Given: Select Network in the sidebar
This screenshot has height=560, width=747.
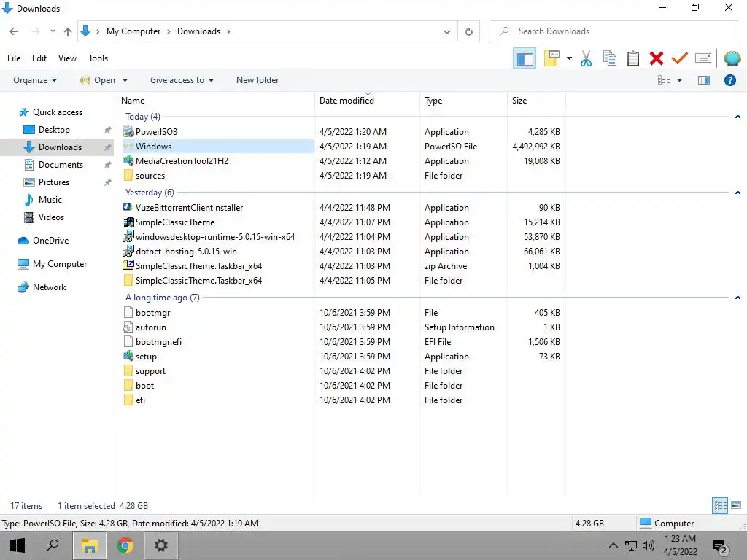Looking at the screenshot, I should (x=49, y=287).
